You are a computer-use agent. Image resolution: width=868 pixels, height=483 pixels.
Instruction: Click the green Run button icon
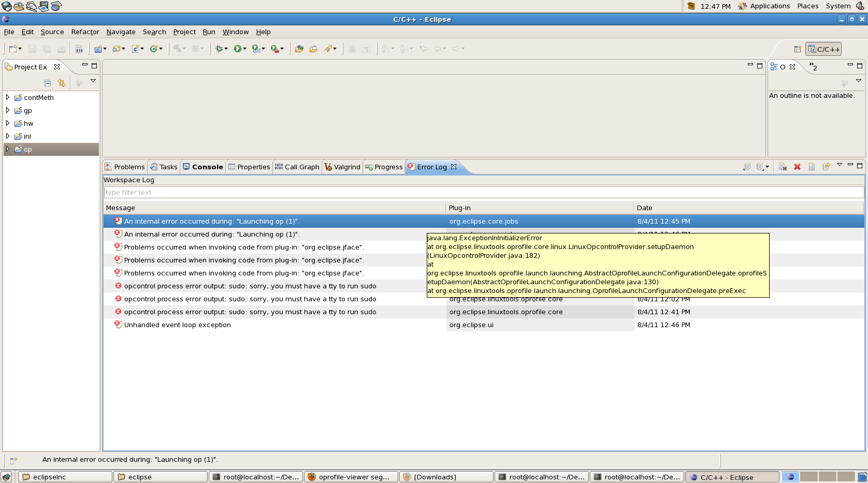click(237, 49)
